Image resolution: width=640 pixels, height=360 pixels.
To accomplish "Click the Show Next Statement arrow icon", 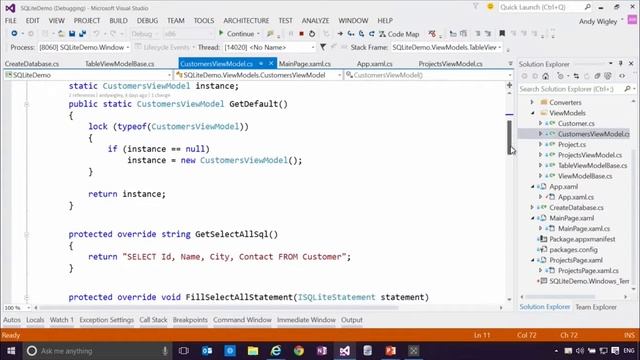I will (x=340, y=34).
